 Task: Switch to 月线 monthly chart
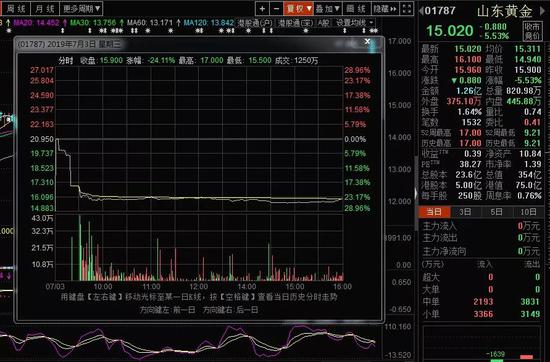45,9
